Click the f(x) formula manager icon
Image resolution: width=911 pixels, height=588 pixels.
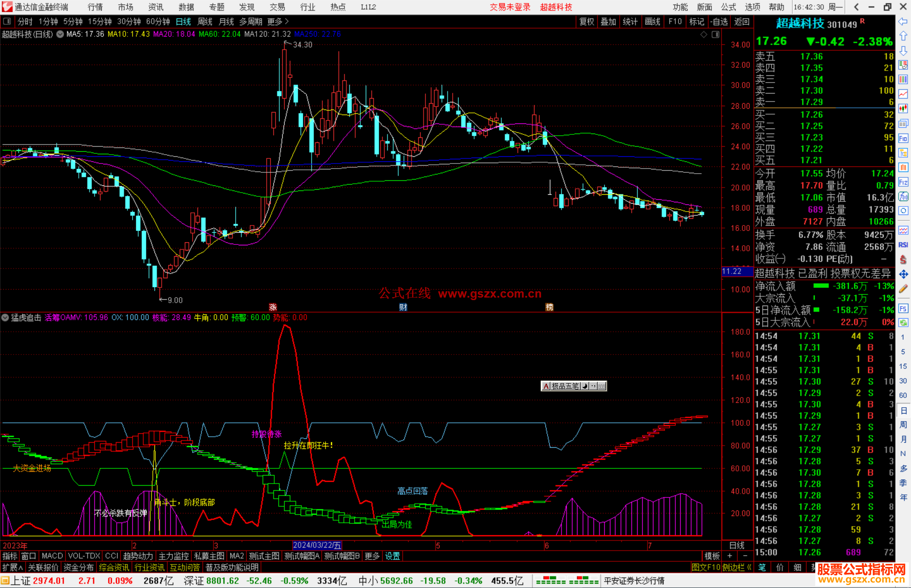(903, 196)
